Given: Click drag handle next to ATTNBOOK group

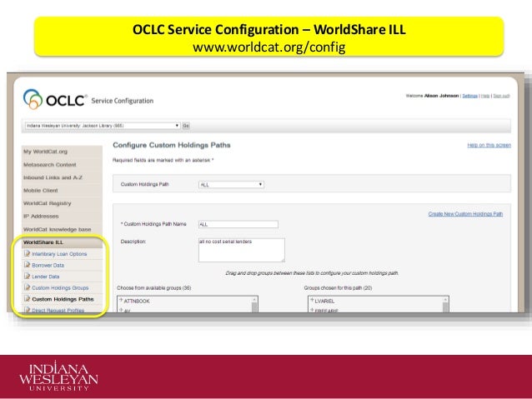Looking at the screenshot, I should tap(121, 300).
